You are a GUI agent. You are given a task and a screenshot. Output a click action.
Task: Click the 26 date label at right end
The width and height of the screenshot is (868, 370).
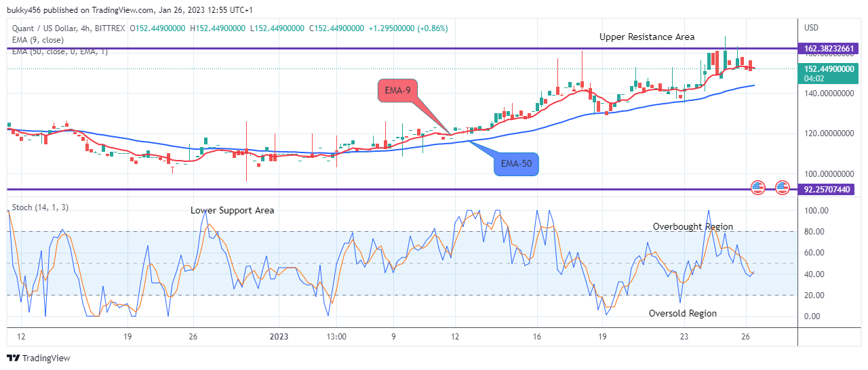point(745,336)
